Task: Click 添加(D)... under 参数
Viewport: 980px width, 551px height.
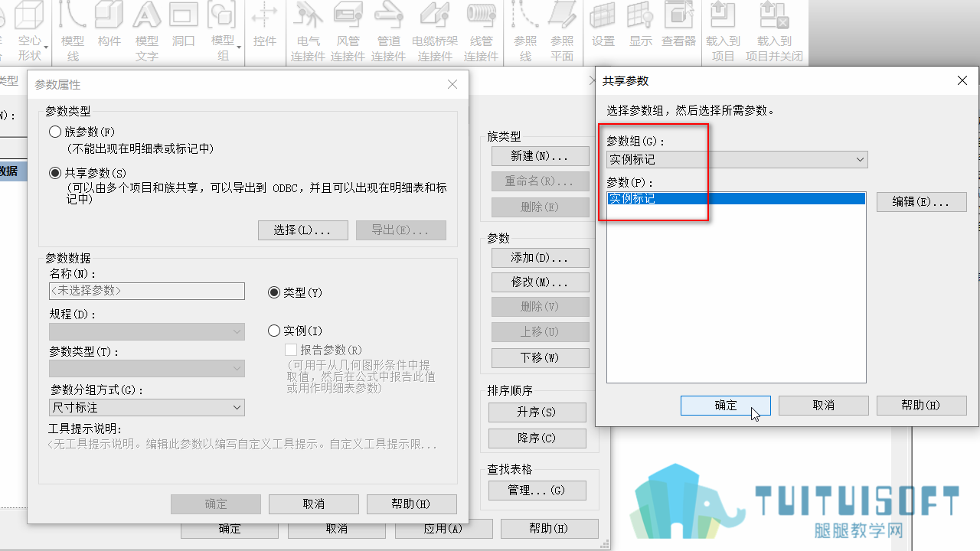Action: pos(540,258)
